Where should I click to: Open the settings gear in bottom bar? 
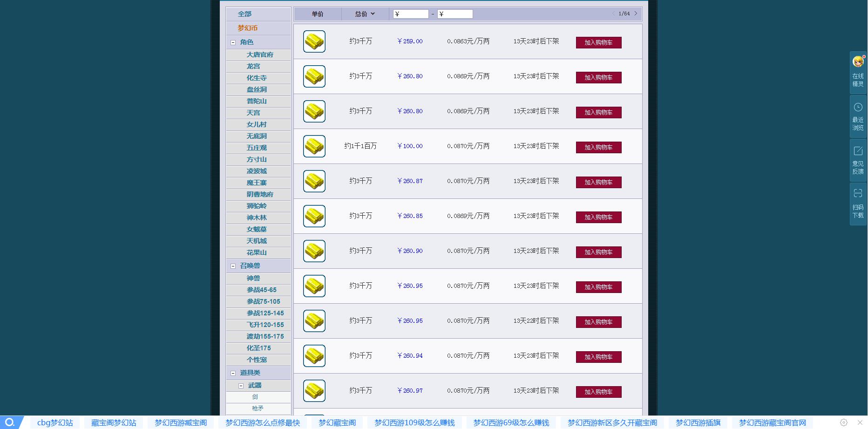click(843, 422)
